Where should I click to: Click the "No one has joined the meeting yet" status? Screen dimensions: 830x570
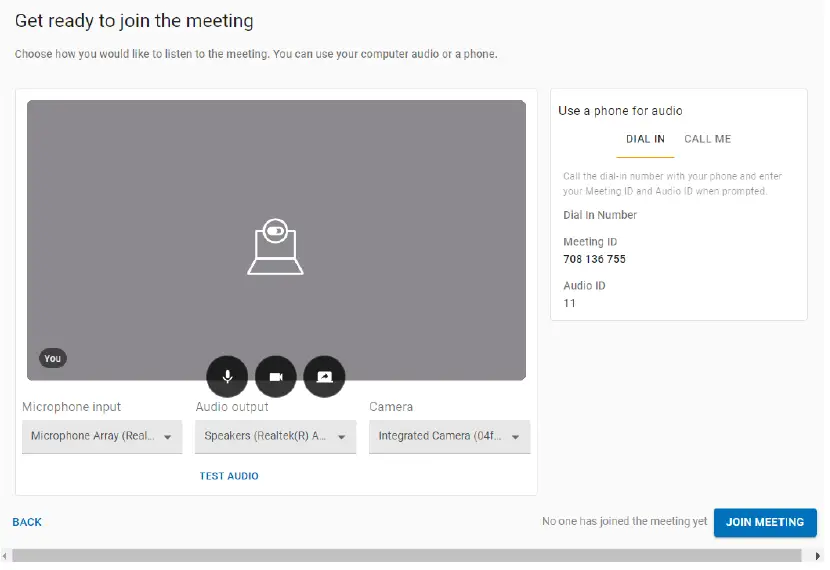click(624, 522)
